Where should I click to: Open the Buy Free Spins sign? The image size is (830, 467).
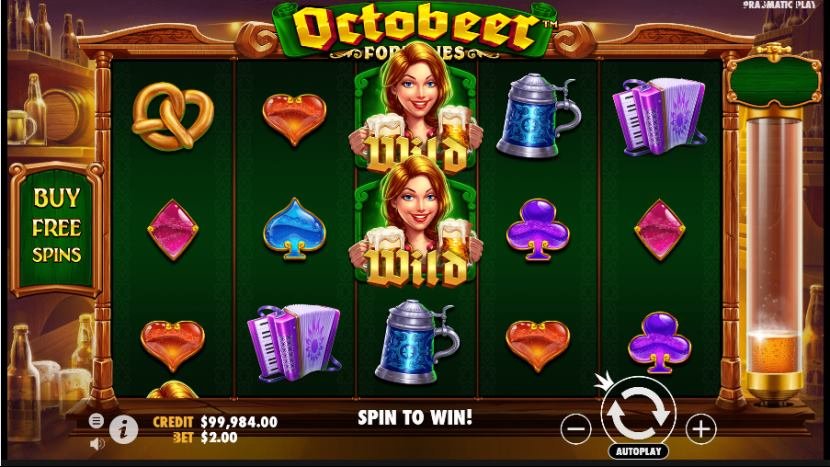56,229
